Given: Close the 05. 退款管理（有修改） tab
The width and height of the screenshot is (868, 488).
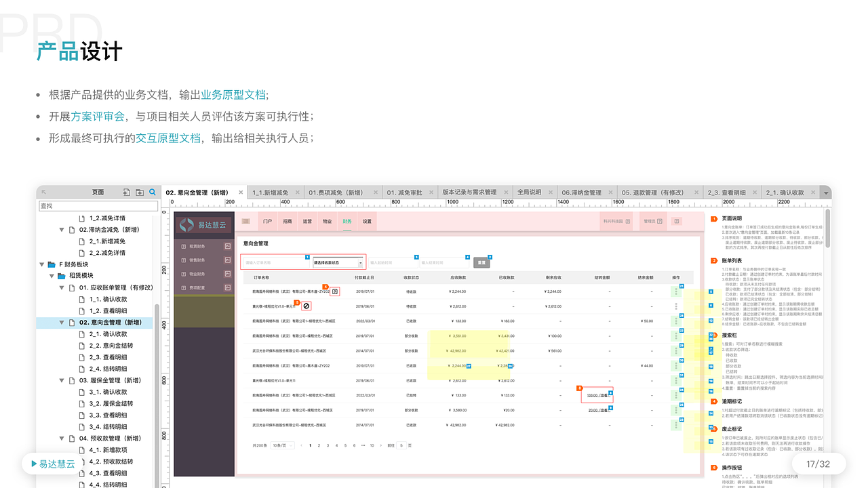Looking at the screenshot, I should tap(697, 192).
